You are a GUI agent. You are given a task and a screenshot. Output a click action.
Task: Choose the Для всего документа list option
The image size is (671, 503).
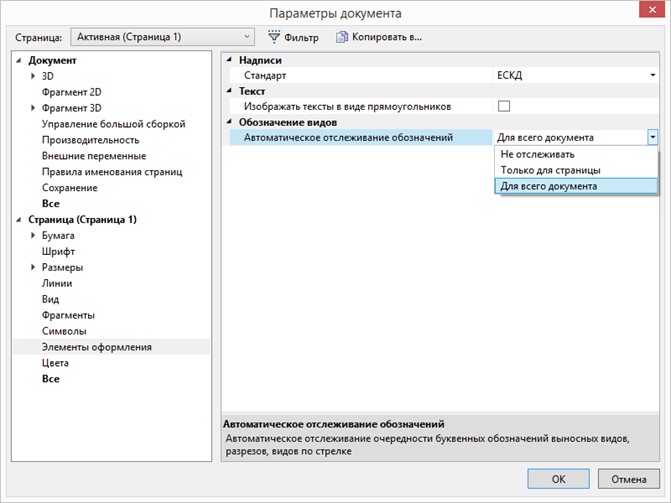pyautogui.click(x=548, y=186)
